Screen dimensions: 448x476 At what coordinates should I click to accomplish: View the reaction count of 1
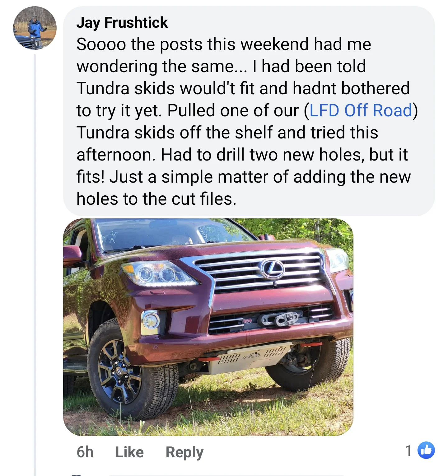[x=408, y=450]
